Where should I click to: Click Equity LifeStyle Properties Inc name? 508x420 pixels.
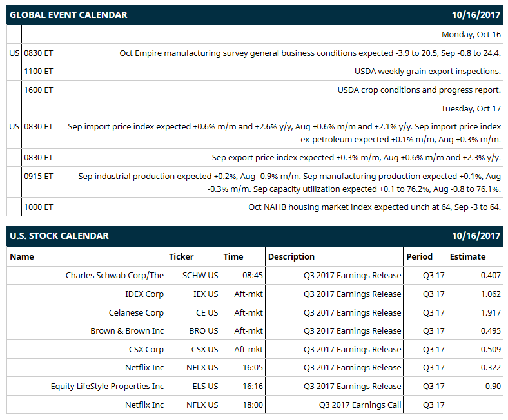click(107, 387)
